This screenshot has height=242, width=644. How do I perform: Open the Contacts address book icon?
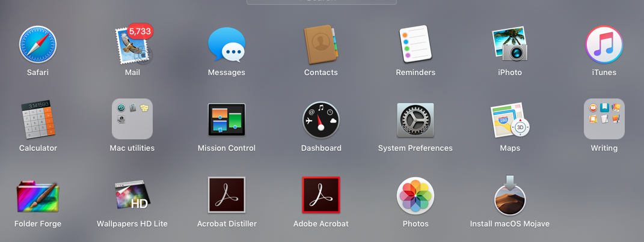(x=320, y=44)
